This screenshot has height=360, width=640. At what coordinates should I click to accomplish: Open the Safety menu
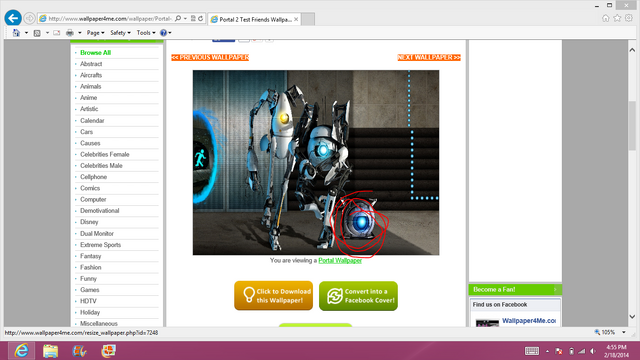[x=120, y=33]
